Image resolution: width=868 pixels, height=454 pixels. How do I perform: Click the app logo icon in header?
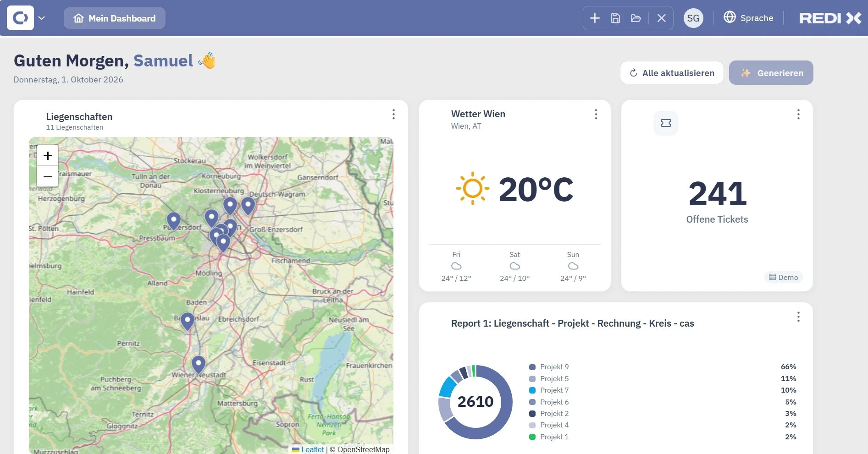coord(20,18)
